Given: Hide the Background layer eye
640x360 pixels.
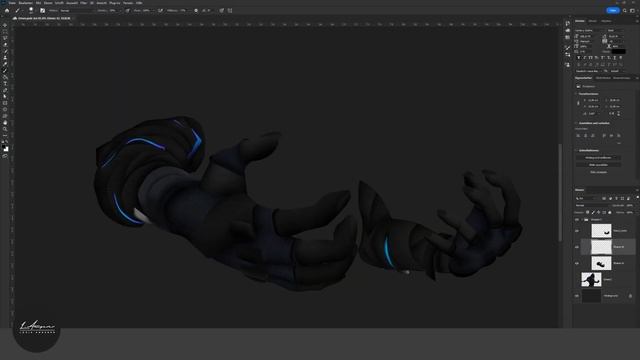Looking at the screenshot, I should (x=577, y=296).
